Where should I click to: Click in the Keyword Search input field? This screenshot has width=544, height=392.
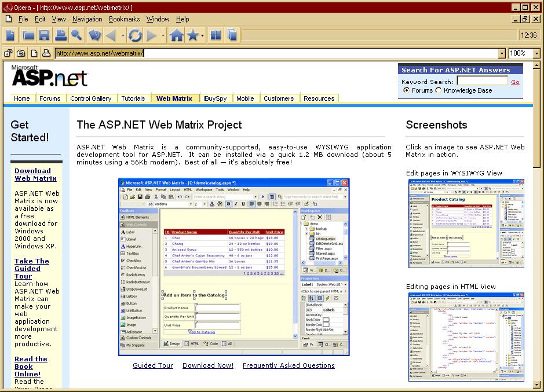pyautogui.click(x=483, y=81)
